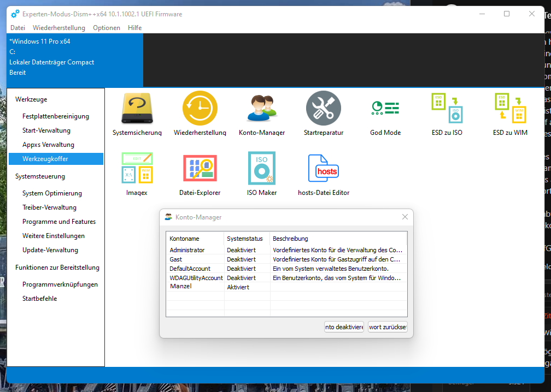Click the Werkzeuge group heading

coord(31,99)
